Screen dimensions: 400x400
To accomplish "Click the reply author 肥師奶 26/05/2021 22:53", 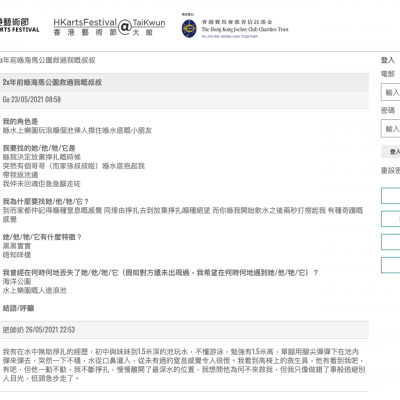I will [x=39, y=330].
